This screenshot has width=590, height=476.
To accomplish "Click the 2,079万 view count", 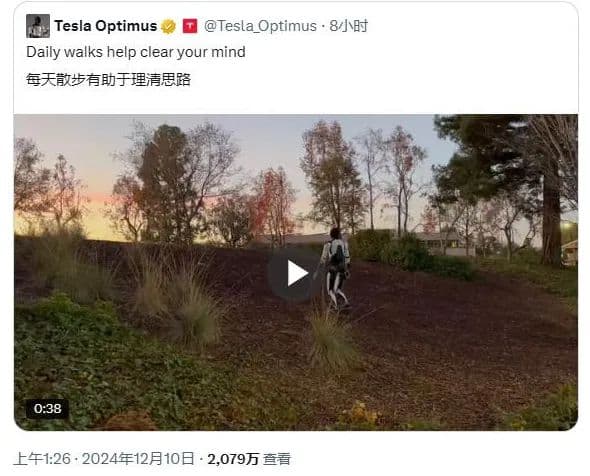I will 233,459.
